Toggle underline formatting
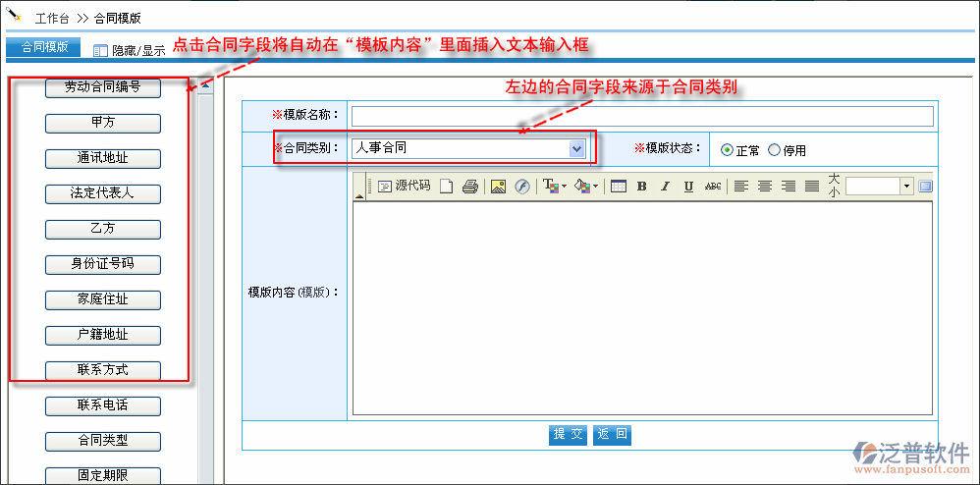This screenshot has height=485, width=980. (x=688, y=187)
